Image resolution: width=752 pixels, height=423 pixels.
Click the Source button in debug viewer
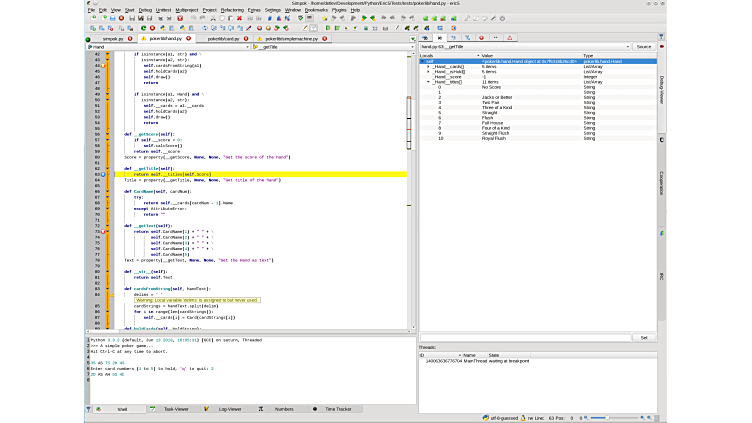pos(643,47)
